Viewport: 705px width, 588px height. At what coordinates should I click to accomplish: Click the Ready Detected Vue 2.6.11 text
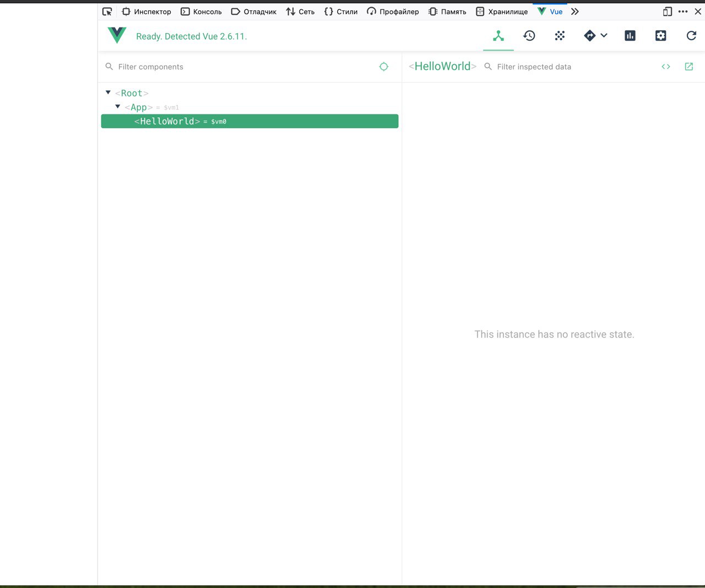(192, 36)
